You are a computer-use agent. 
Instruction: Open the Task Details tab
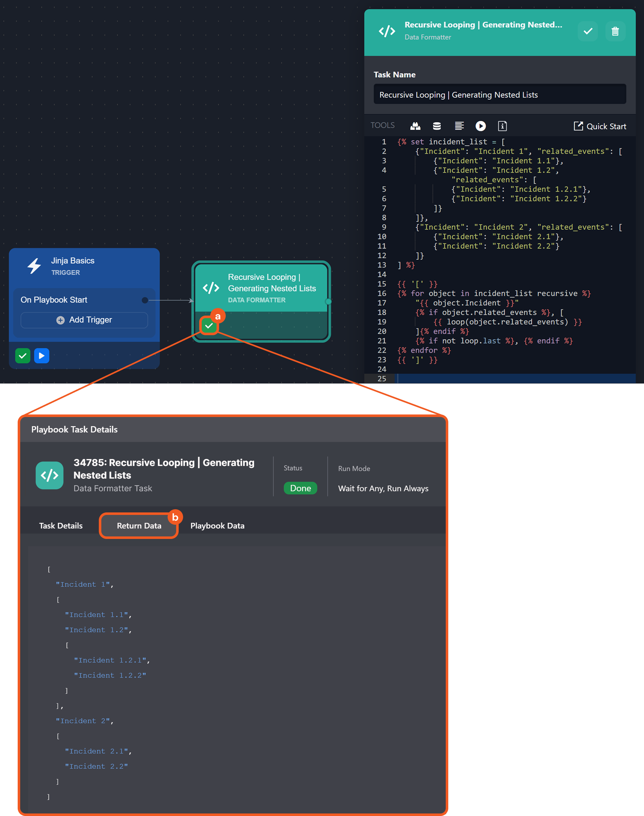pyautogui.click(x=61, y=525)
